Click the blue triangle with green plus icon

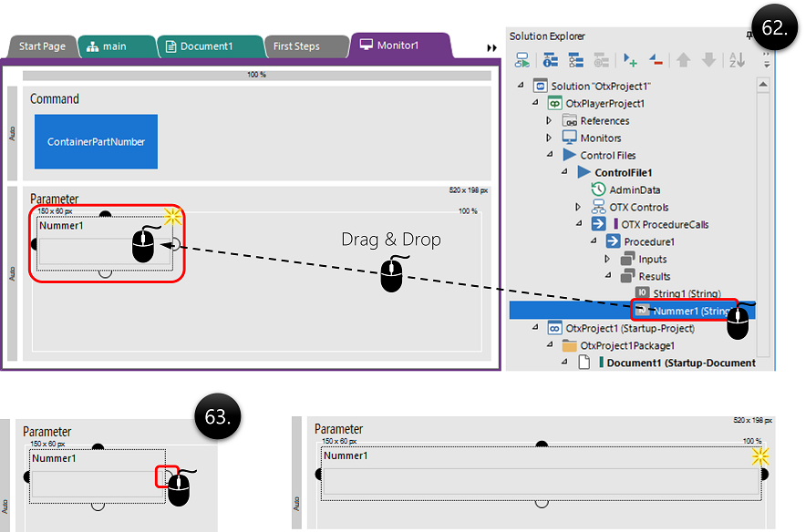630,60
